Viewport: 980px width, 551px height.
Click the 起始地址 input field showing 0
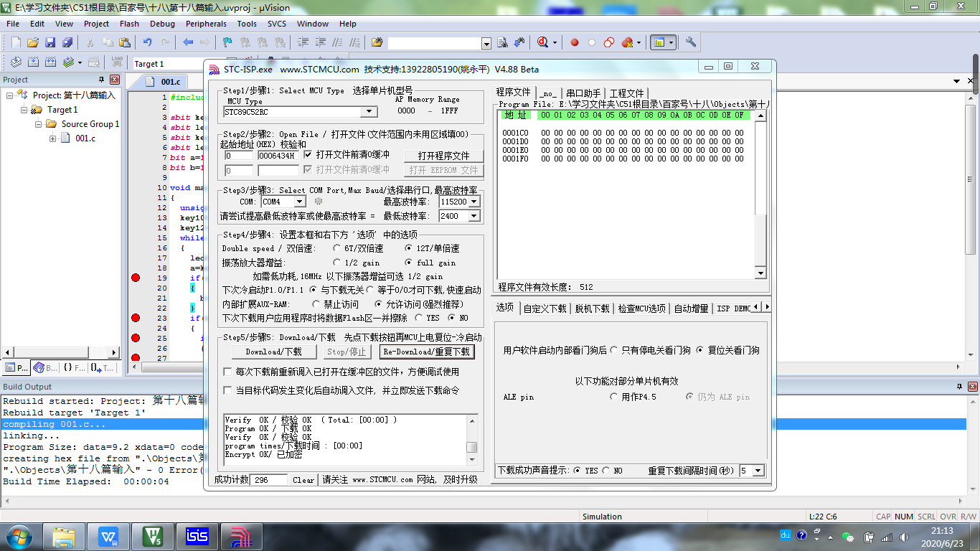239,156
